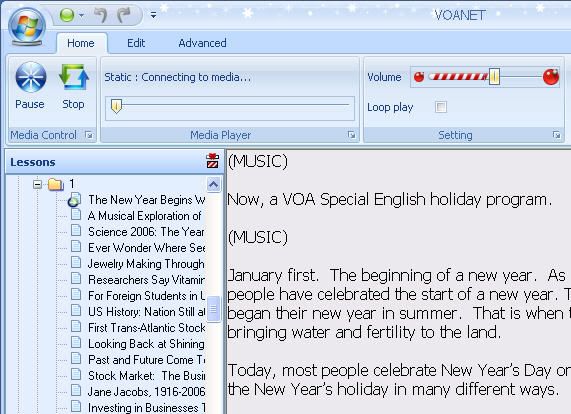Click the Pause media icon

(x=31, y=77)
